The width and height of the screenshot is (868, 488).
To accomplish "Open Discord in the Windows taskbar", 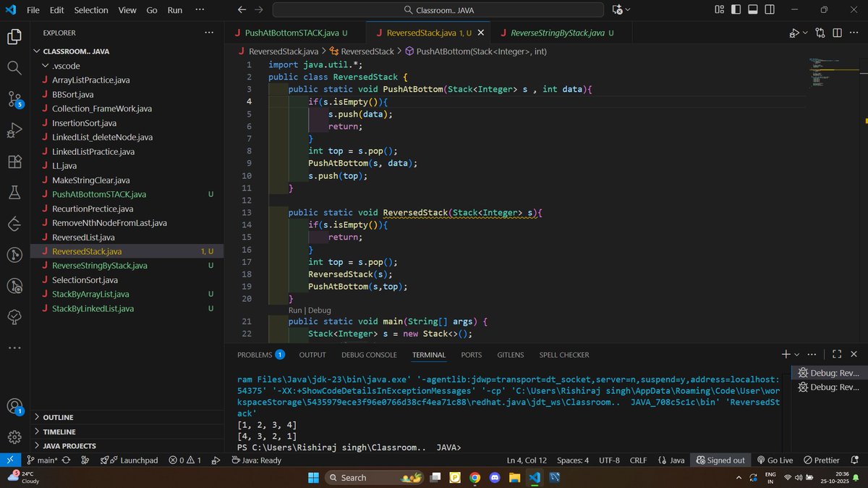I will coord(495,478).
